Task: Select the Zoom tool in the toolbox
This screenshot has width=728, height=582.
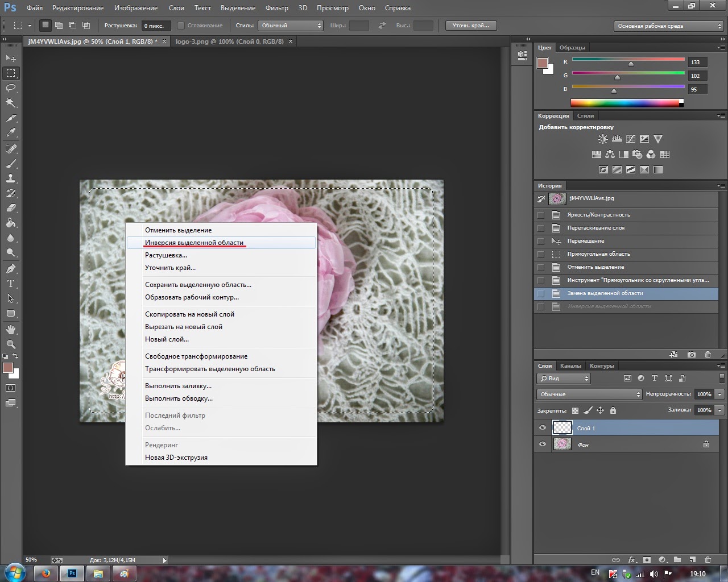Action: [x=11, y=344]
